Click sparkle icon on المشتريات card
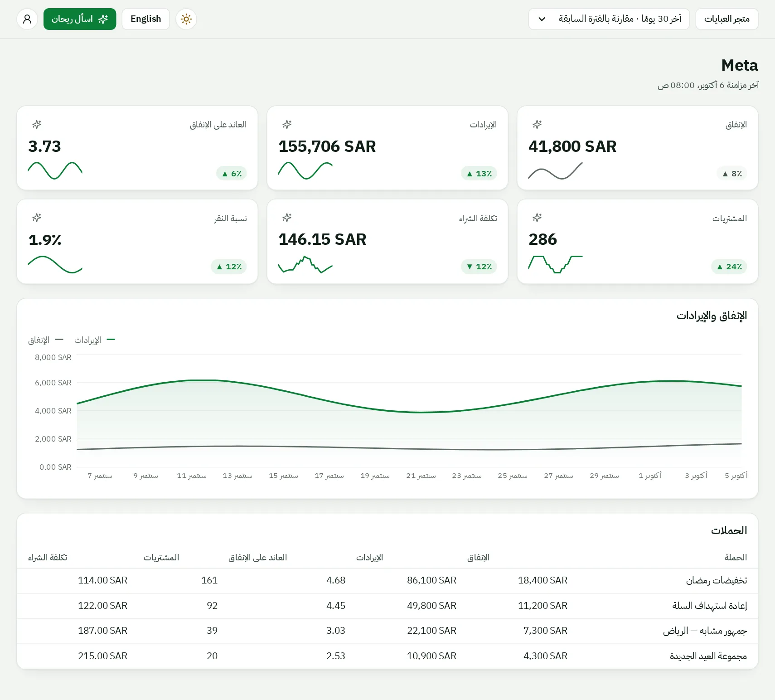Image resolution: width=775 pixels, height=700 pixels. (x=537, y=218)
